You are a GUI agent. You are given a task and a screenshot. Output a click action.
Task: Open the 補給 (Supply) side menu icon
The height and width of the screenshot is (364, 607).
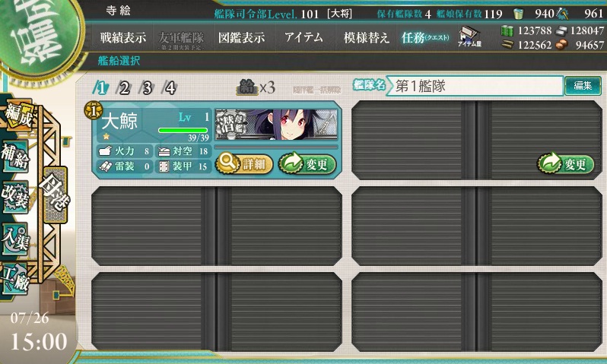pyautogui.click(x=15, y=157)
